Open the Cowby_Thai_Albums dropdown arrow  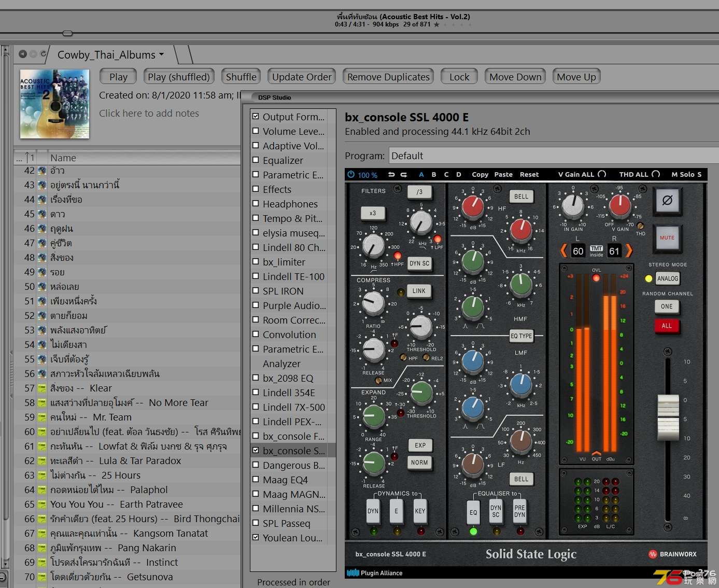(x=161, y=54)
